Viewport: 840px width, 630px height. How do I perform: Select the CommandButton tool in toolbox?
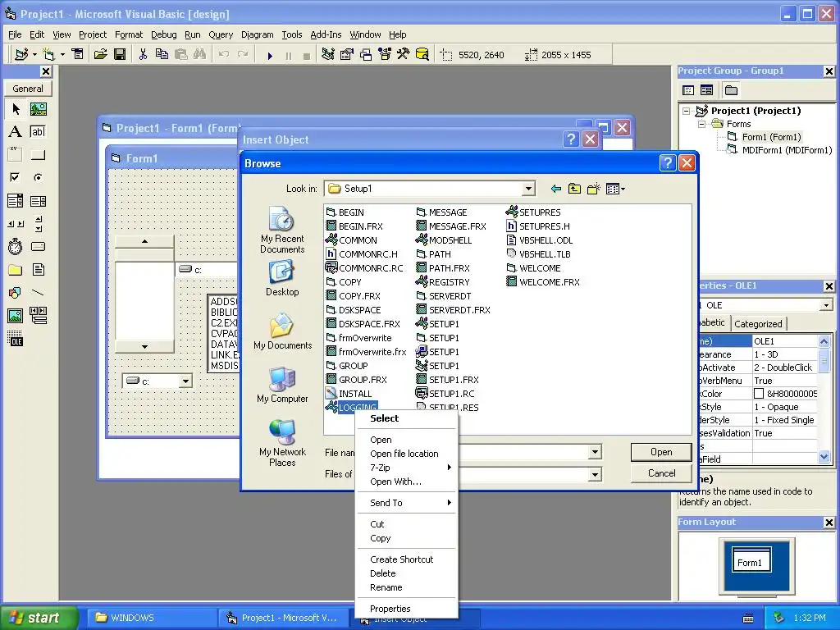pyautogui.click(x=38, y=155)
